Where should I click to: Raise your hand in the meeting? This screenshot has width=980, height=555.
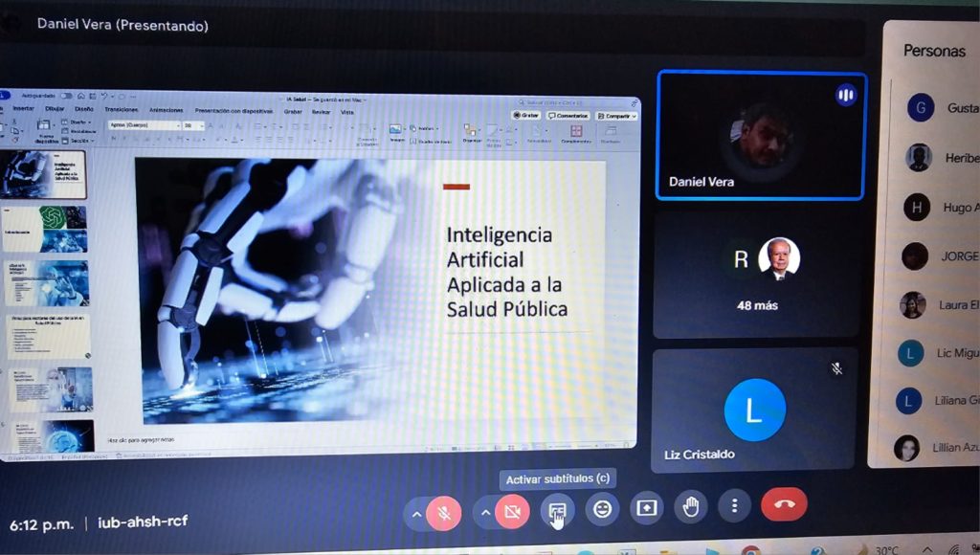coord(691,506)
